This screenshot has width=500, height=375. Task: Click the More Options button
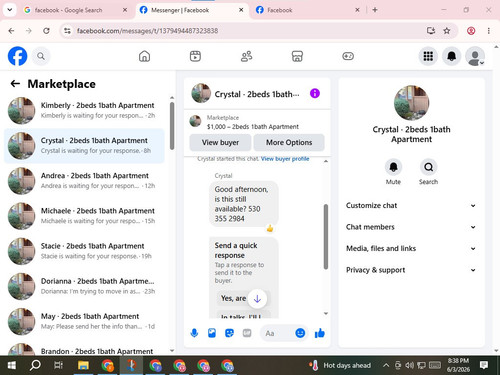(x=289, y=142)
